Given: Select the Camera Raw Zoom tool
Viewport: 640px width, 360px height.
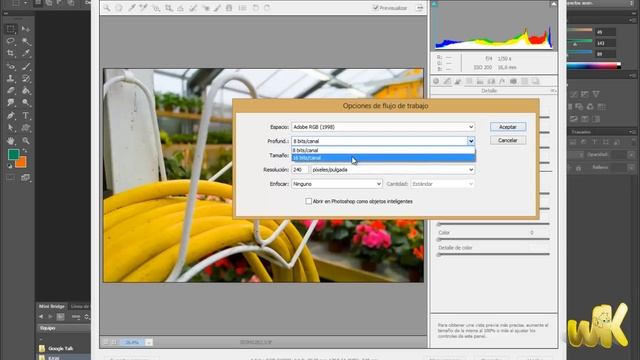Looking at the screenshot, I should coord(107,8).
